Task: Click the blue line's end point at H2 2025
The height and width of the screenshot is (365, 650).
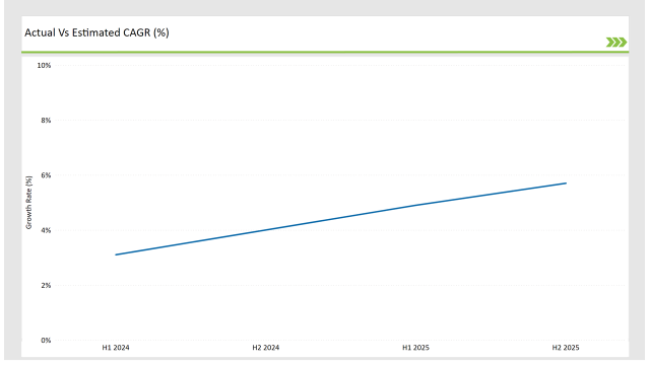Action: pos(565,183)
